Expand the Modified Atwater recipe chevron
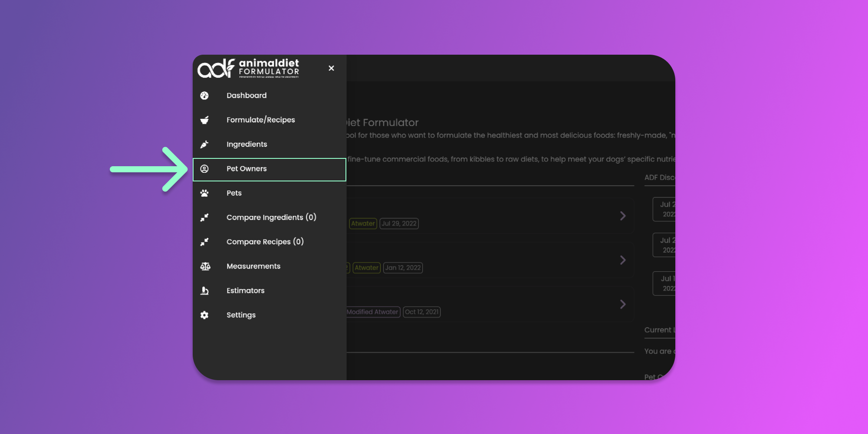This screenshot has height=434, width=868. click(622, 304)
